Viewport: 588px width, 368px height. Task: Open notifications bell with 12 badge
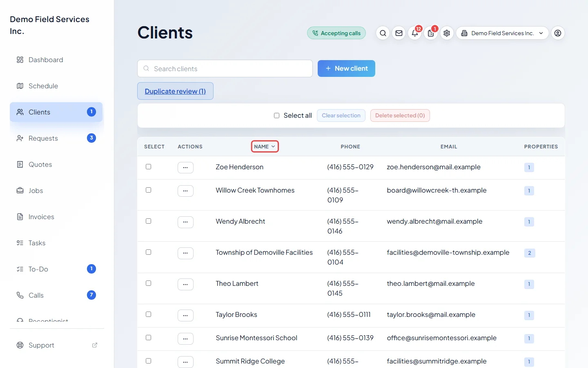pos(415,33)
